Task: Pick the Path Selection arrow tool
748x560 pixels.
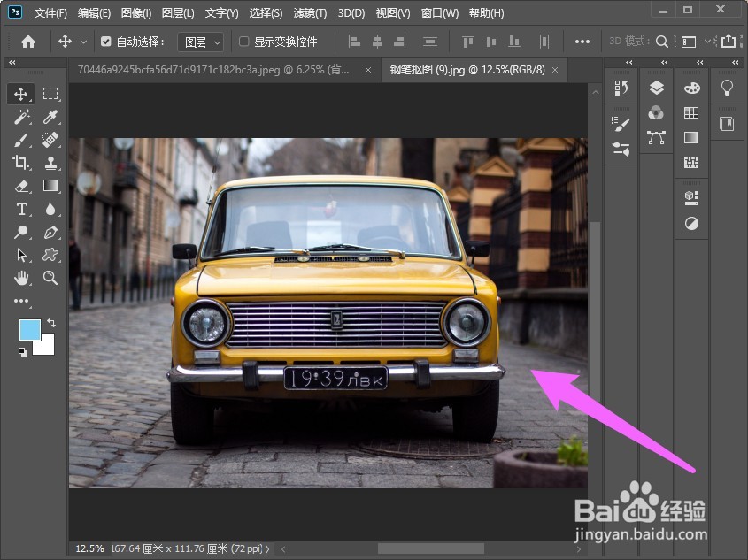Action: click(x=21, y=255)
